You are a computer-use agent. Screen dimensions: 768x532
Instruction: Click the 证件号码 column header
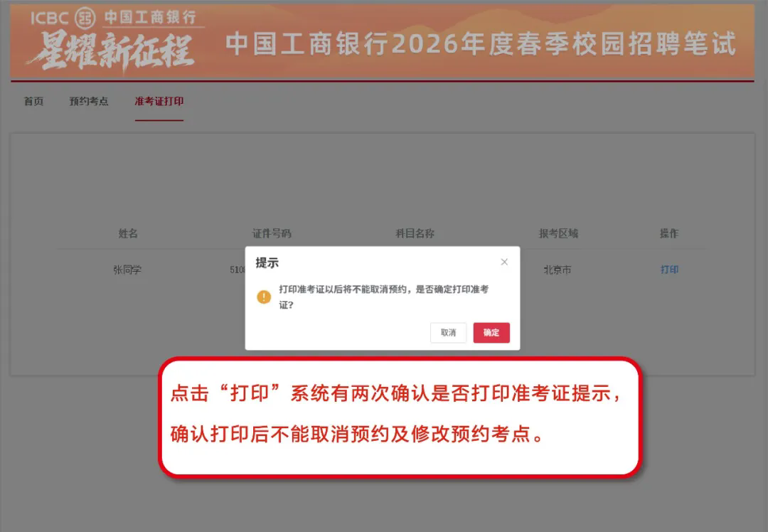[272, 234]
